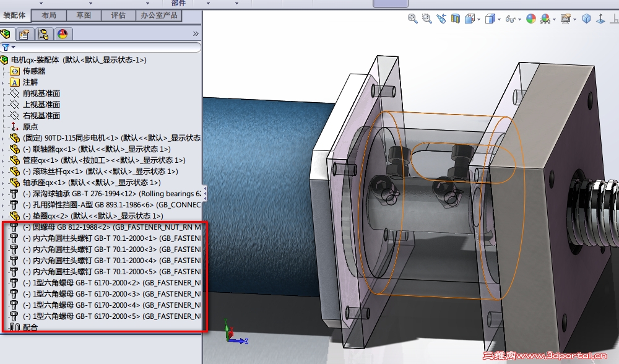The height and width of the screenshot is (364, 619).
Task: Click the Display Style cube icon
Action: (490, 19)
